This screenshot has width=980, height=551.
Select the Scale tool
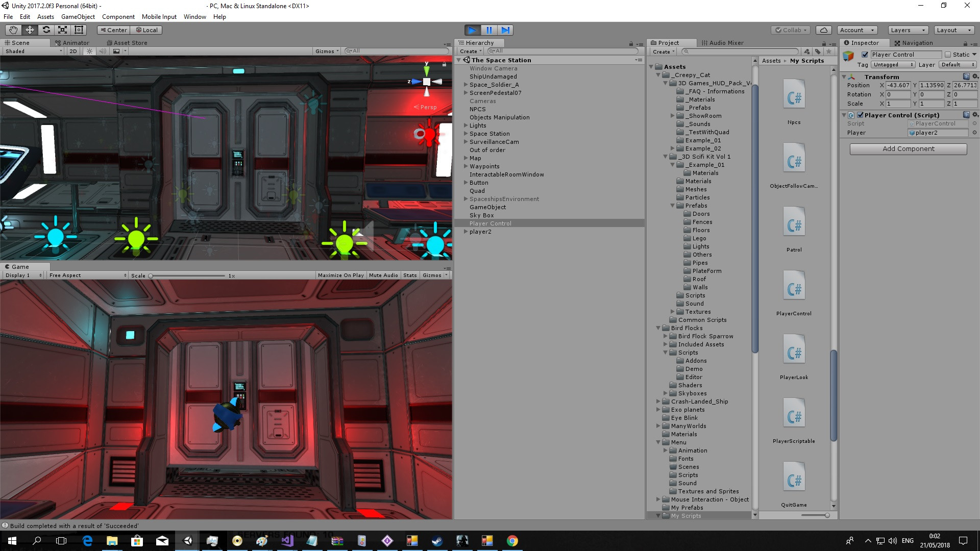pos(63,30)
